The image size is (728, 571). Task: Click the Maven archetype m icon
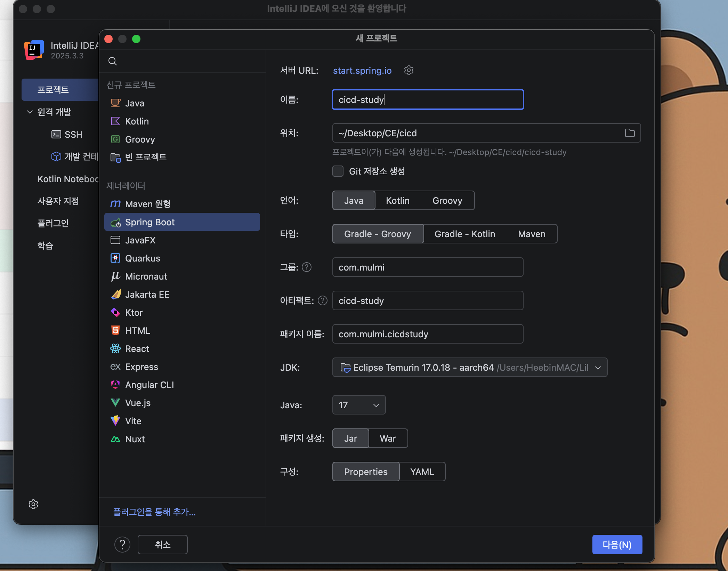pos(115,204)
